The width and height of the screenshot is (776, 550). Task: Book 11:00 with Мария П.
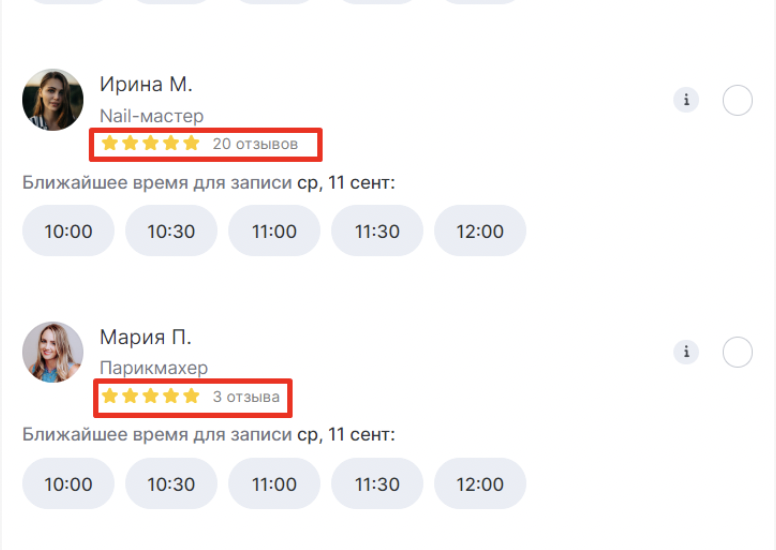click(x=274, y=484)
